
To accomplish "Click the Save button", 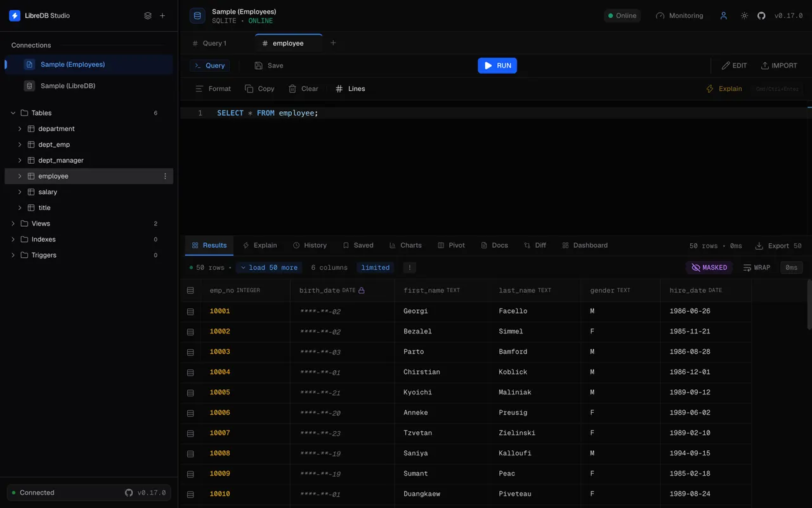I will 269,66.
